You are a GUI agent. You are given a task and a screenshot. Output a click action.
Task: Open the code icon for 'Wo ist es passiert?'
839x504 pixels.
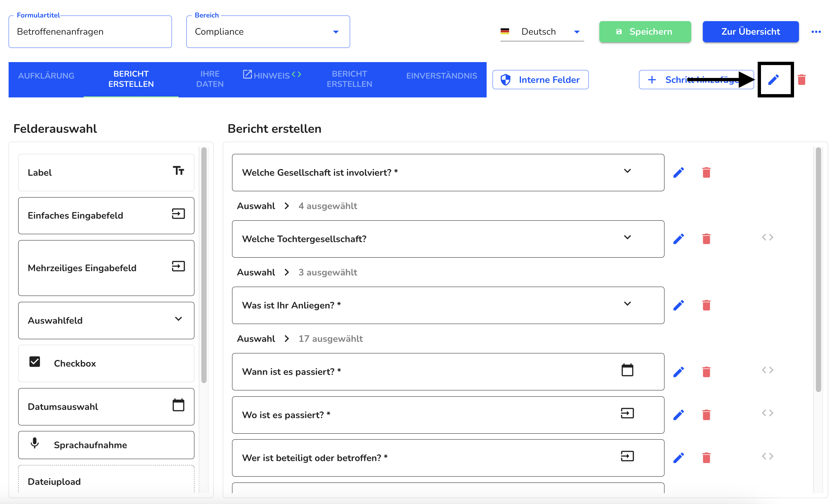[767, 413]
